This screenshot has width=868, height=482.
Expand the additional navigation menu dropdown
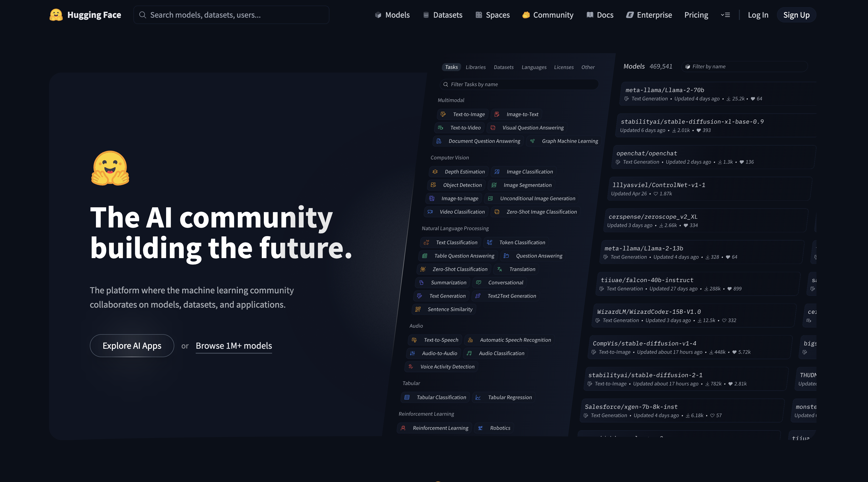725,15
